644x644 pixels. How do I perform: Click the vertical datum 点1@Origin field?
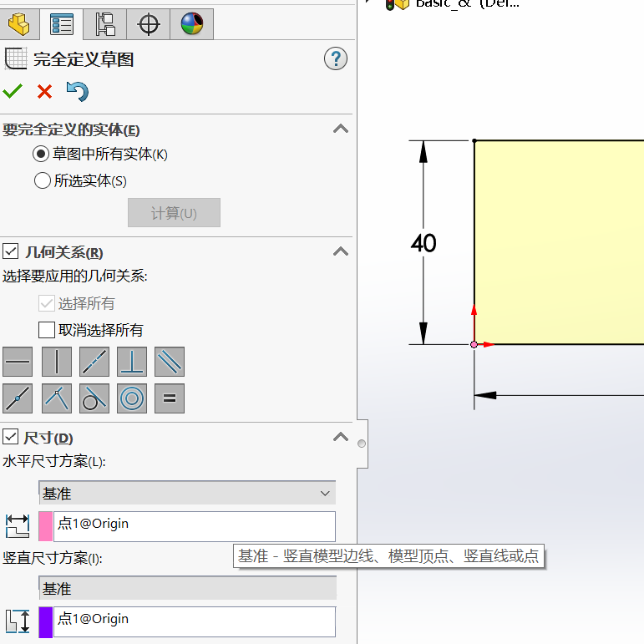194,621
